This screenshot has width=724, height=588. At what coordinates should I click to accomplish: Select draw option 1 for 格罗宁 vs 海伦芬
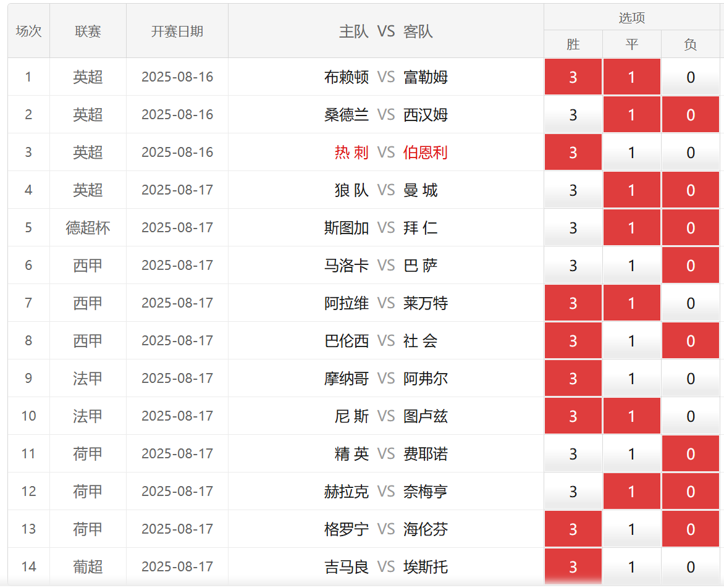(632, 529)
